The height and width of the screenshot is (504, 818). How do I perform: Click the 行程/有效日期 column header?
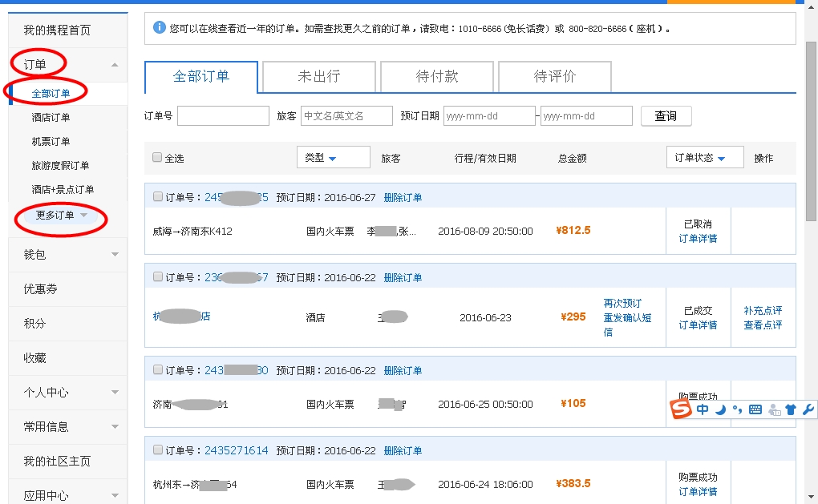click(485, 158)
